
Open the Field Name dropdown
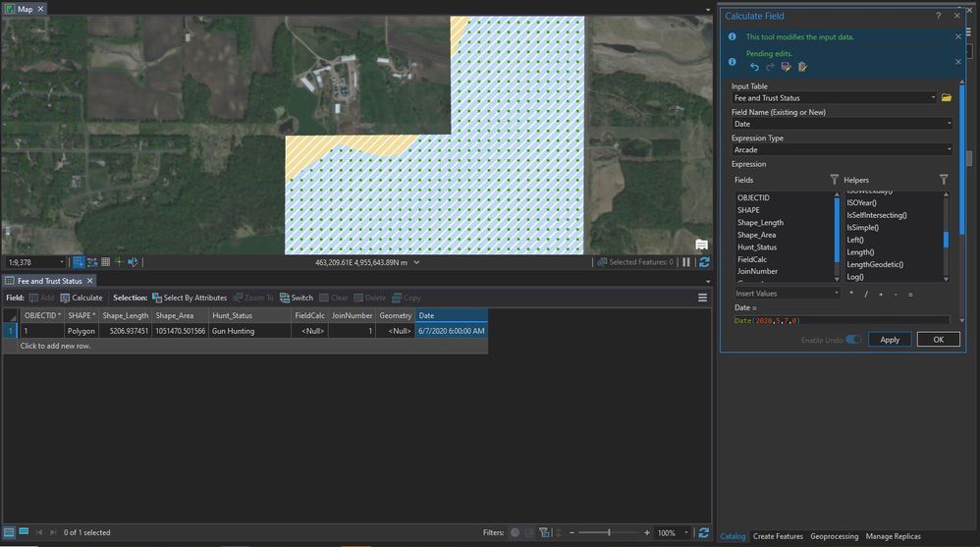[x=949, y=124]
